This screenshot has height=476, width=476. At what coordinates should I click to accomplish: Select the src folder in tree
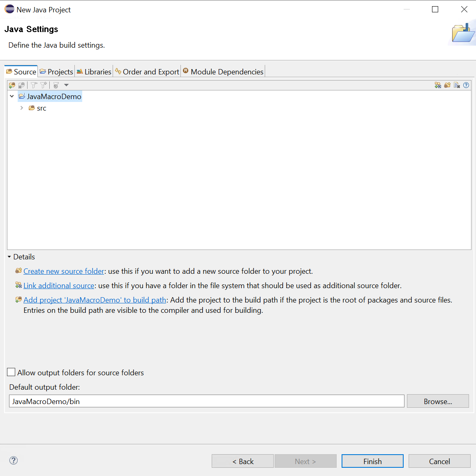(38, 108)
